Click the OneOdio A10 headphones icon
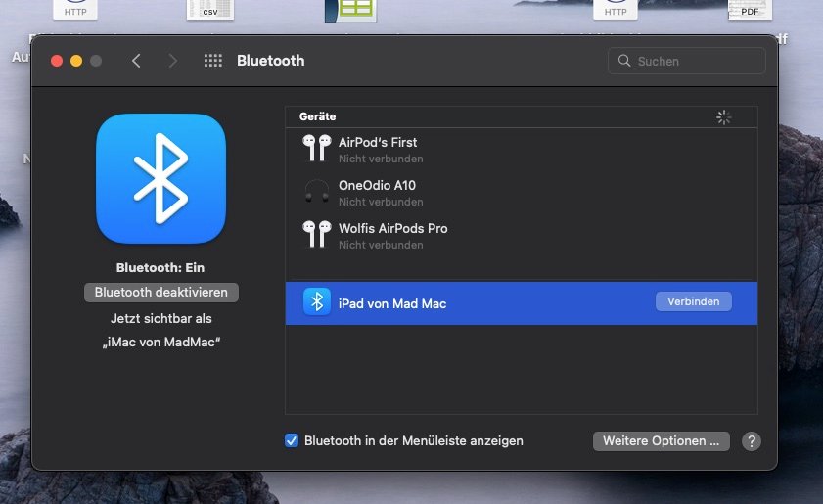The height and width of the screenshot is (504, 823). click(316, 192)
